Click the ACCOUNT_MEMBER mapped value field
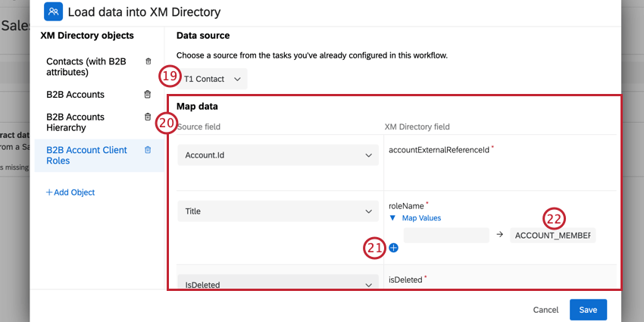This screenshot has height=322, width=644. pyautogui.click(x=552, y=236)
